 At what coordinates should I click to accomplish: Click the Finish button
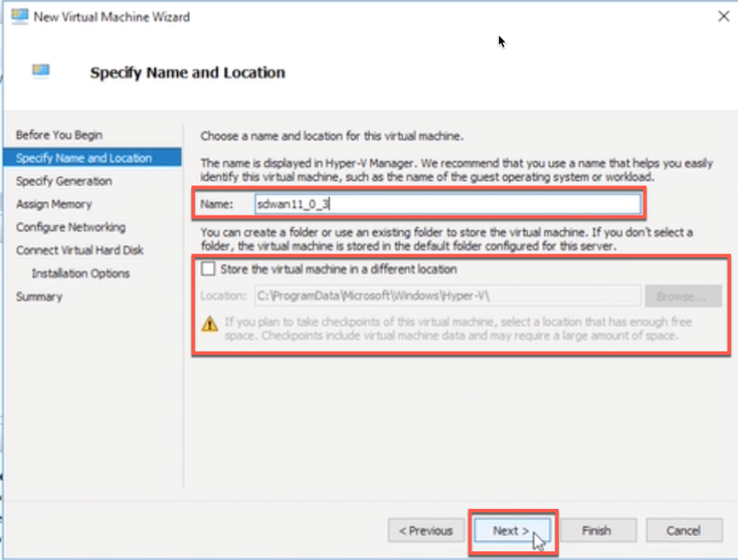pos(597,531)
